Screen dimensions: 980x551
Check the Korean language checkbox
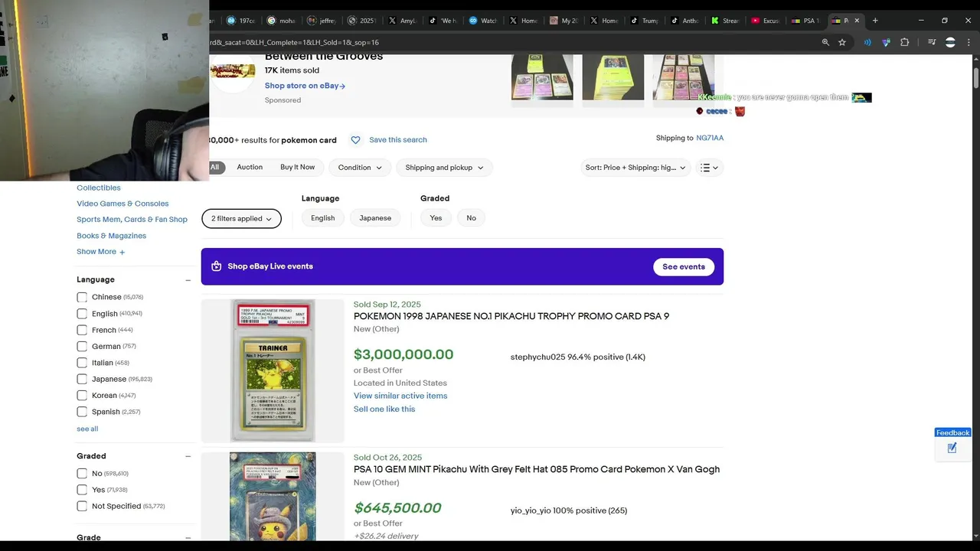82,396
